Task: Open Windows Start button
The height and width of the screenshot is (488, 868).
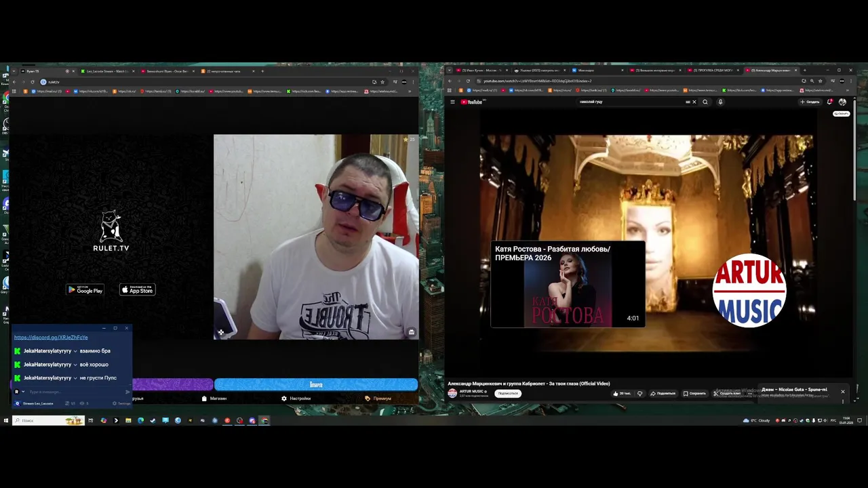Action: 5,420
